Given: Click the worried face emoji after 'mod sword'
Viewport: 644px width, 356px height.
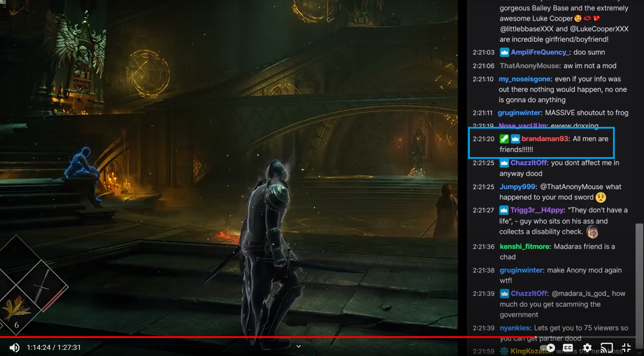Looking at the screenshot, I should coord(601,197).
